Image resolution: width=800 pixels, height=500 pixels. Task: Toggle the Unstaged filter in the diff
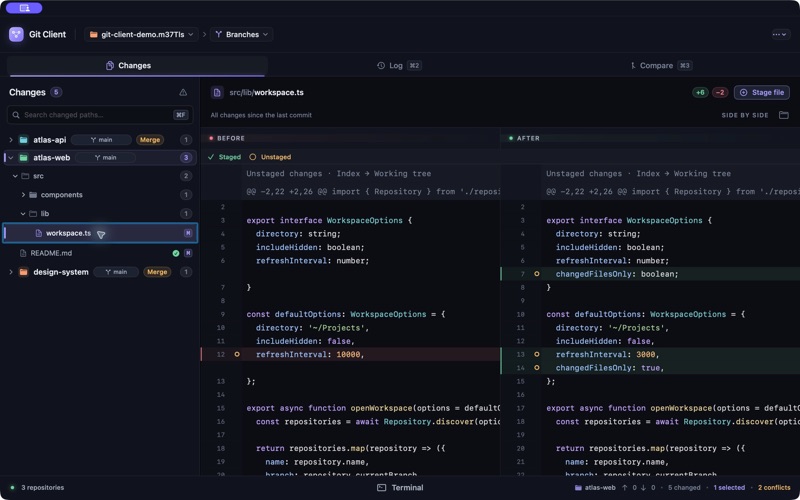270,157
